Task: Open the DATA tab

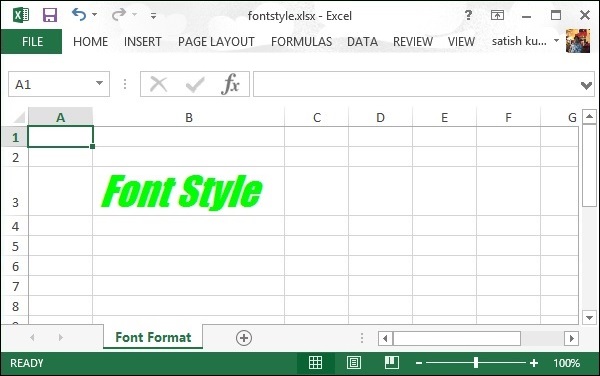Action: (362, 41)
